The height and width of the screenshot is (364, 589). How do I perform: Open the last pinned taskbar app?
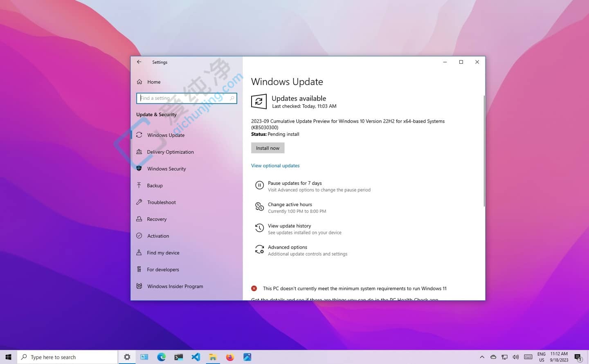247,357
